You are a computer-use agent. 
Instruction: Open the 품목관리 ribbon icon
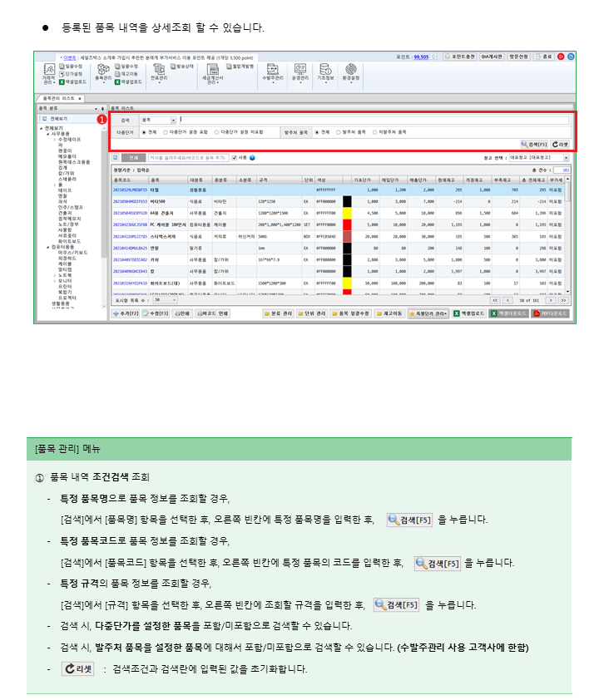(103, 73)
